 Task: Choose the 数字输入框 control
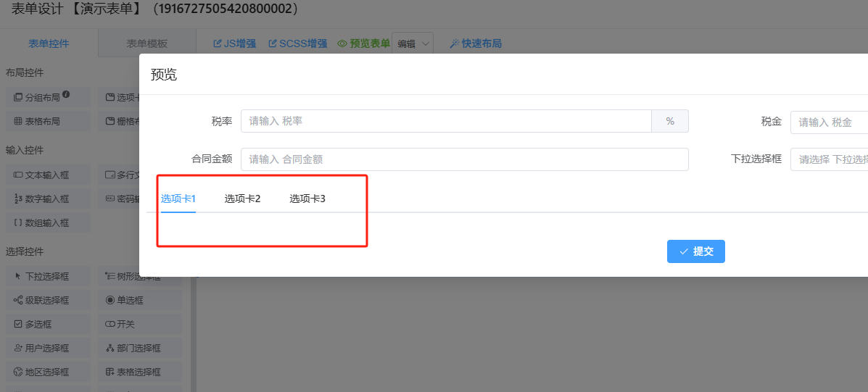coord(48,199)
